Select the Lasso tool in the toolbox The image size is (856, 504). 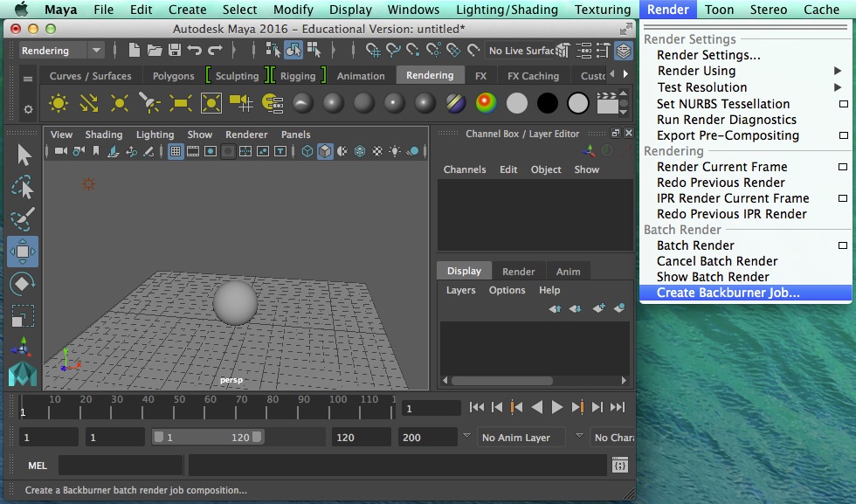coord(23,187)
